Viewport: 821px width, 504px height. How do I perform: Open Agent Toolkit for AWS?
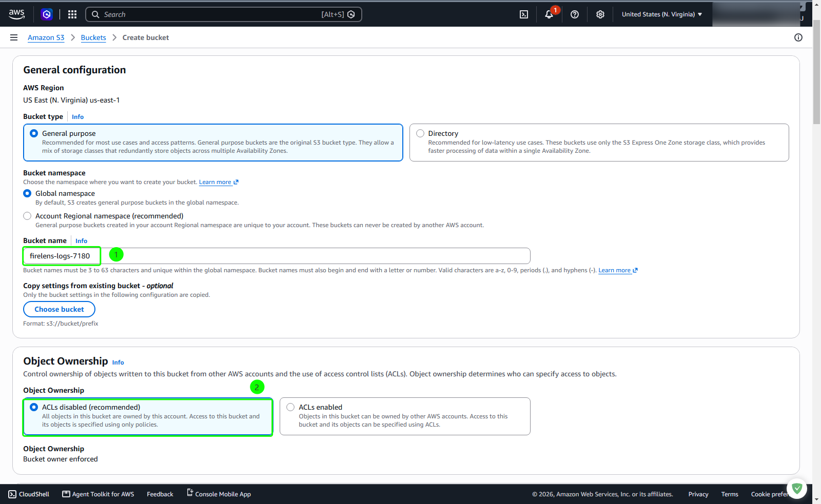click(98, 494)
